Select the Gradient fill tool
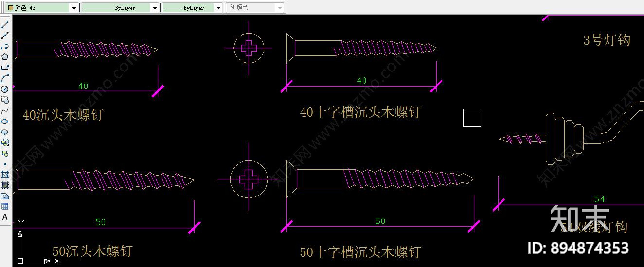 [x=5, y=185]
